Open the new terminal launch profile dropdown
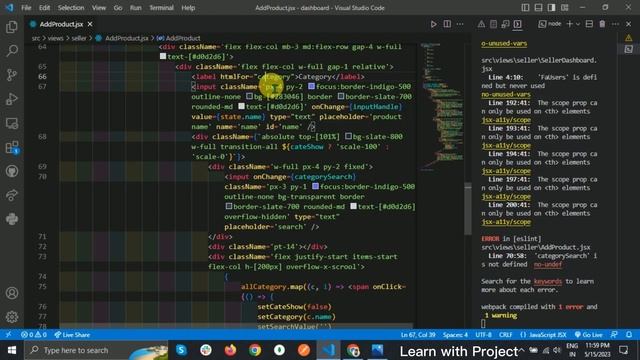This screenshot has width=640, height=360. coord(578,24)
